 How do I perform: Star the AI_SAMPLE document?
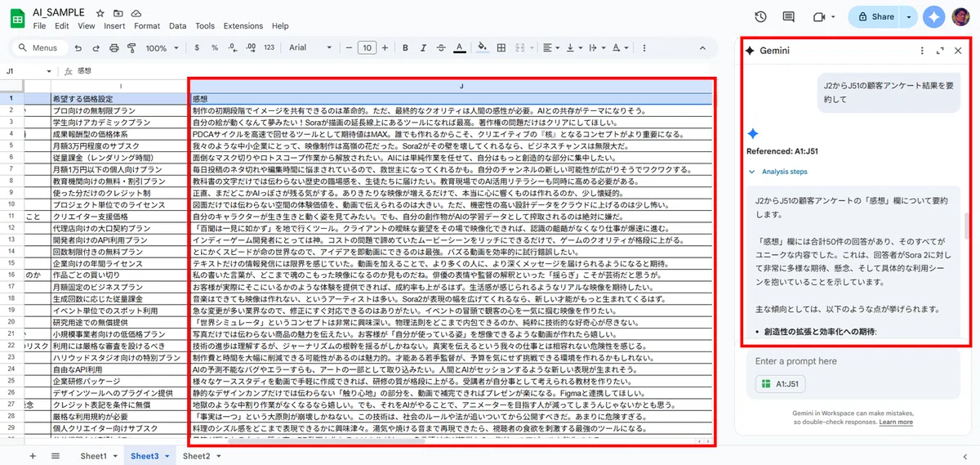(100, 13)
